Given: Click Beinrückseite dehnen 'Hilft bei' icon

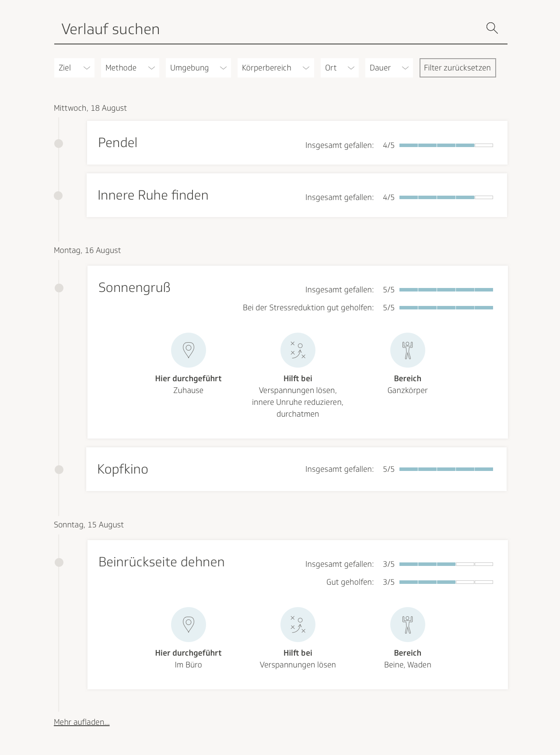Looking at the screenshot, I should click(298, 625).
